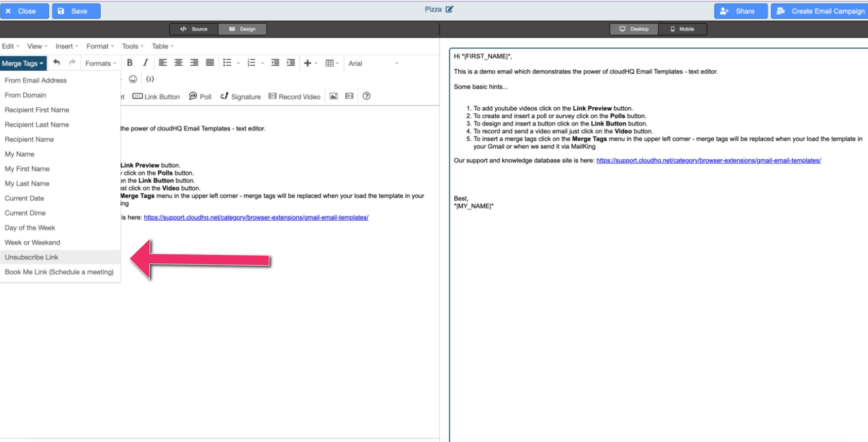This screenshot has height=442, width=868.
Task: Decrease indent of the paragraph
Action: (x=275, y=63)
